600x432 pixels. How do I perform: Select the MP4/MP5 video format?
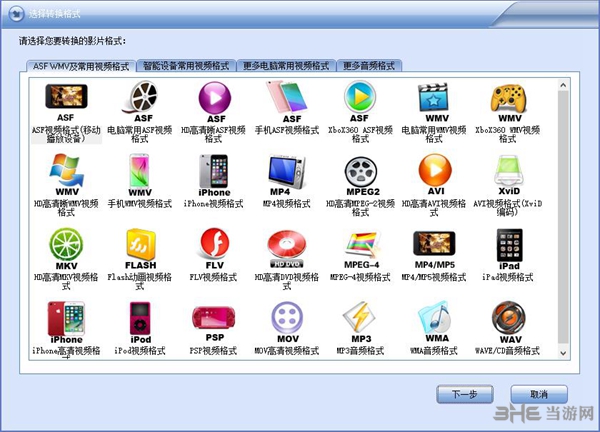pos(434,255)
